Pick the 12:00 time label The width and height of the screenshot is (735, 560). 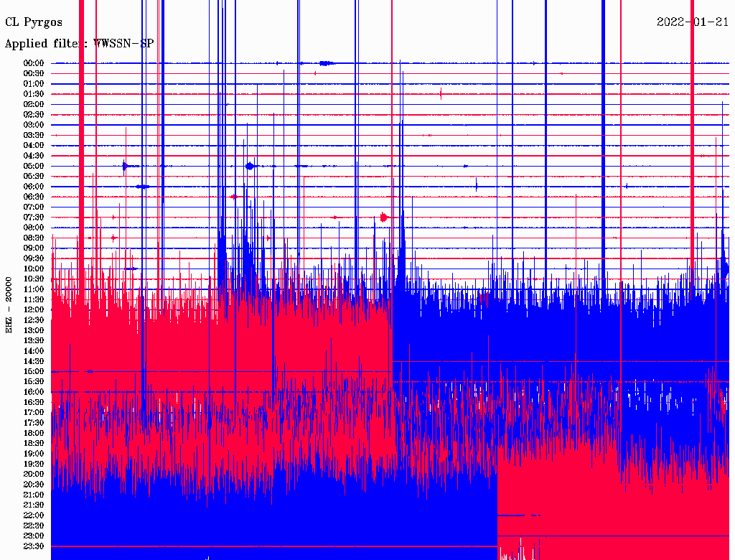point(34,309)
